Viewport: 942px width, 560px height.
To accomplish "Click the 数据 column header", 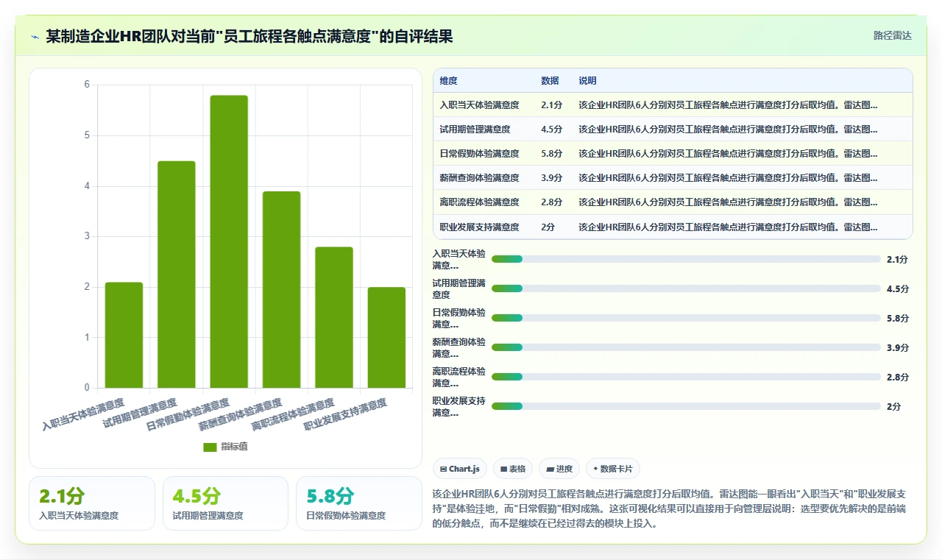I will pyautogui.click(x=550, y=81).
